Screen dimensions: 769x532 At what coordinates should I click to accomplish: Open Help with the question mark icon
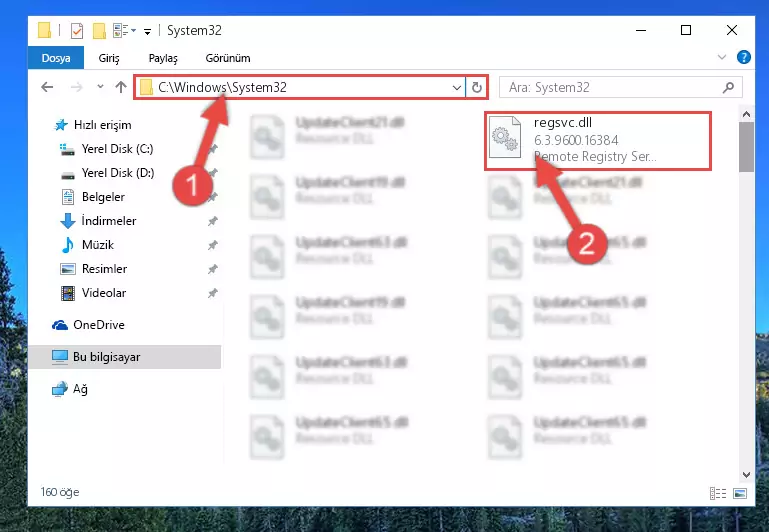pyautogui.click(x=743, y=57)
